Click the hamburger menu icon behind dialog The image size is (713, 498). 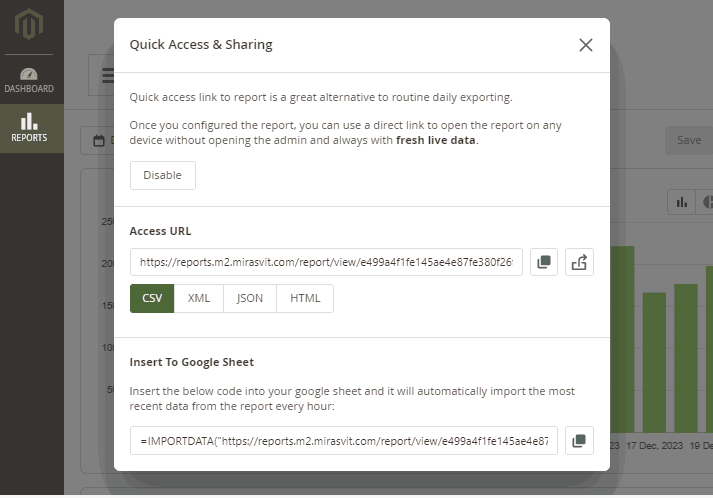(108, 75)
